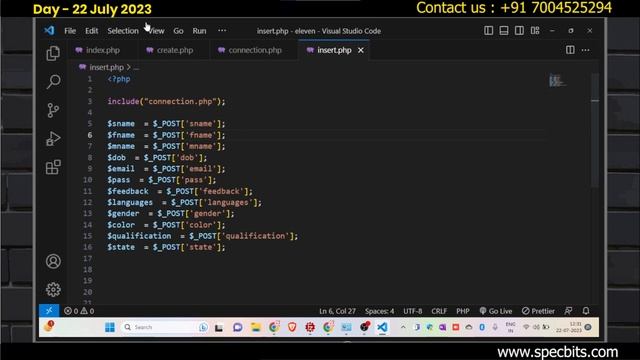Open the Edit menu
Image resolution: width=640 pixels, height=360 pixels.
tap(91, 31)
